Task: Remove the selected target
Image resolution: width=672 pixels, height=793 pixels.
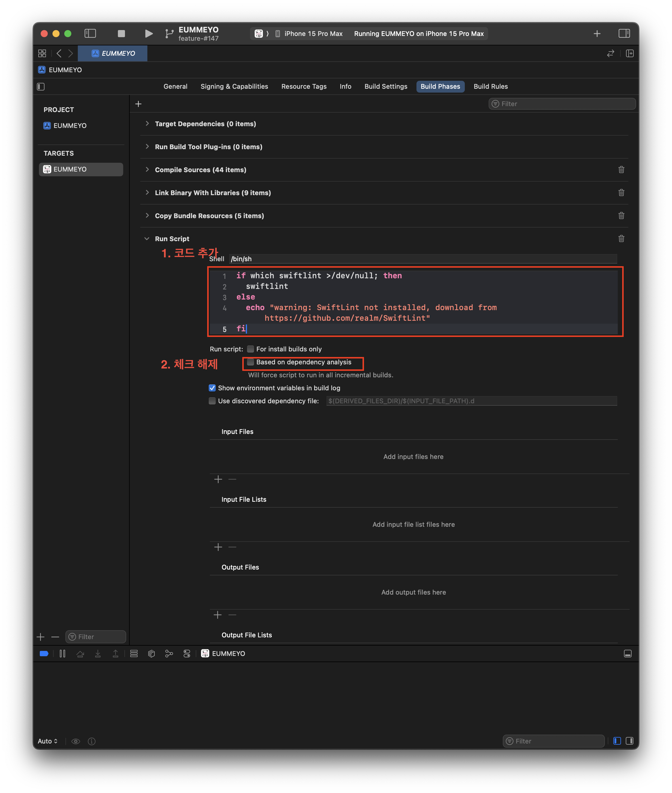Action: coord(55,636)
